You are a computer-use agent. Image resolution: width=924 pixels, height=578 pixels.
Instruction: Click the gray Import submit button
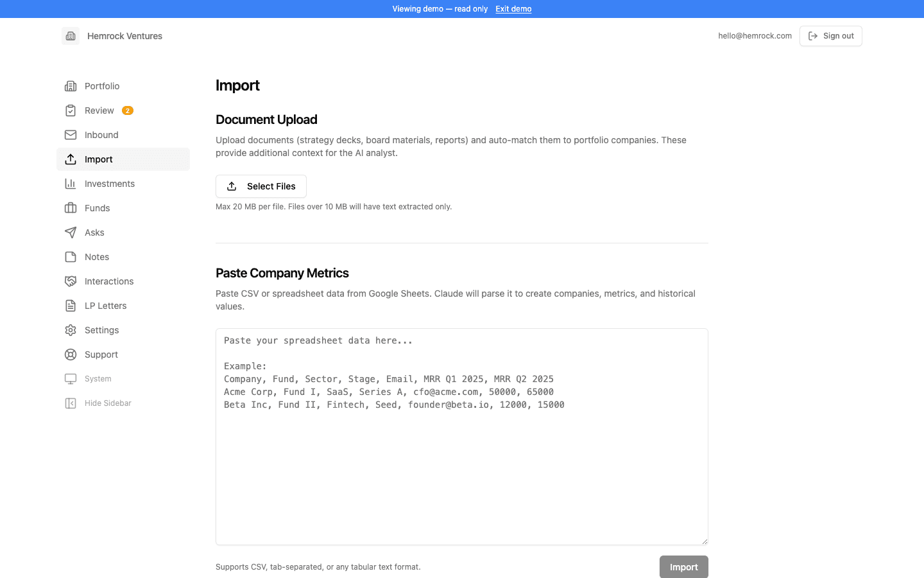684,567
